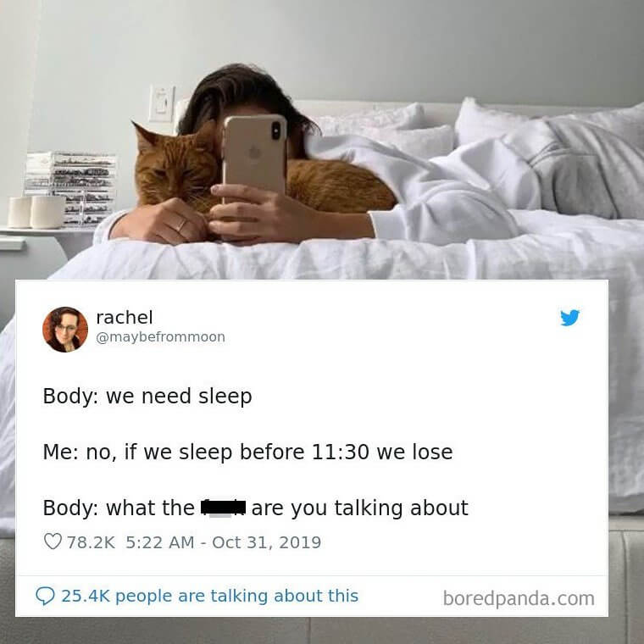The image size is (644, 644).
Task: Click the blue Twitter bird icon
Action: pyautogui.click(x=569, y=318)
